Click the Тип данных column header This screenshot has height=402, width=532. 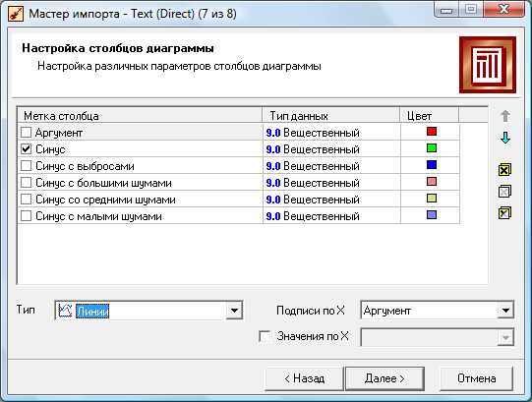coord(330,116)
